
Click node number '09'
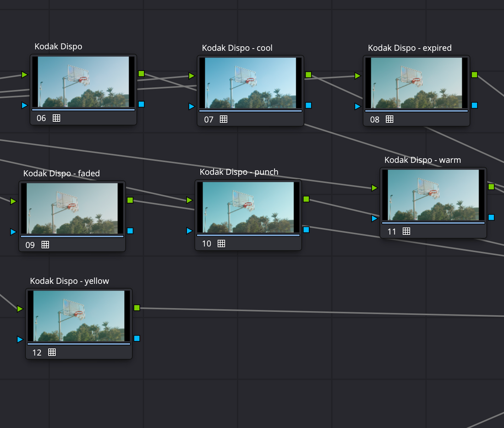pos(30,245)
